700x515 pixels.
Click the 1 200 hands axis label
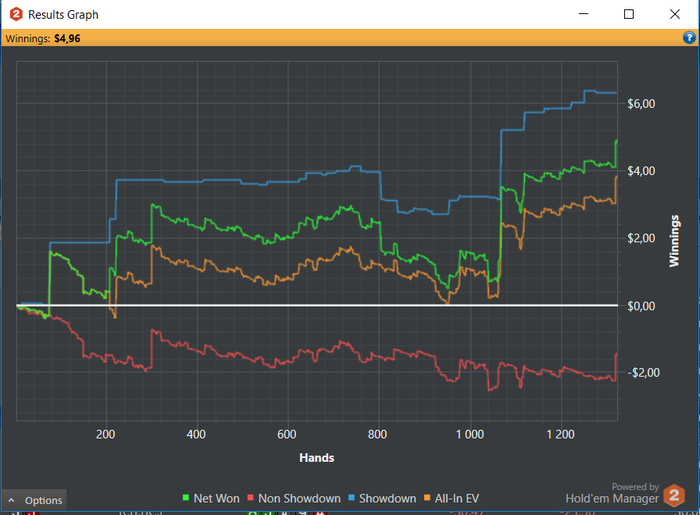[x=560, y=434]
